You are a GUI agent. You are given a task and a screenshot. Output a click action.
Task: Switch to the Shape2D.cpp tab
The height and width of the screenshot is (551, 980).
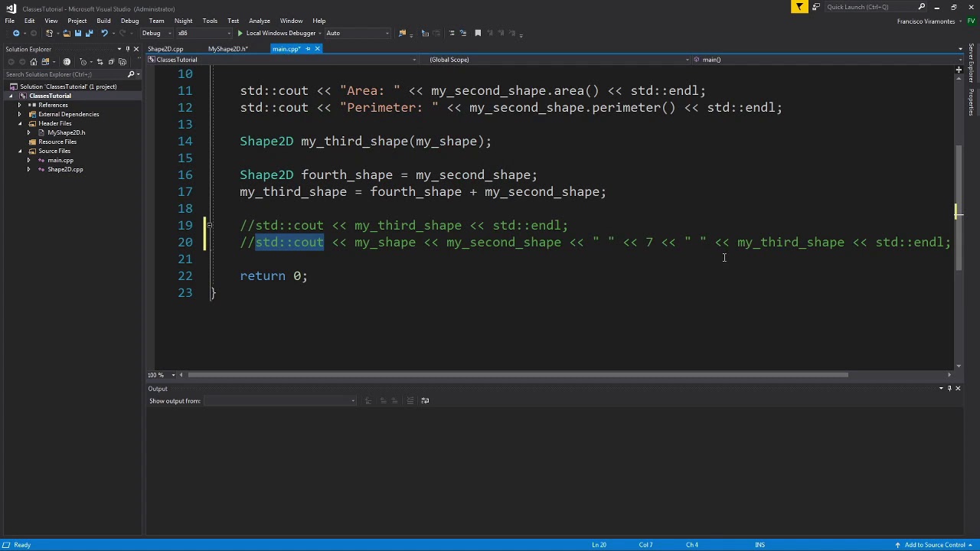[165, 49]
